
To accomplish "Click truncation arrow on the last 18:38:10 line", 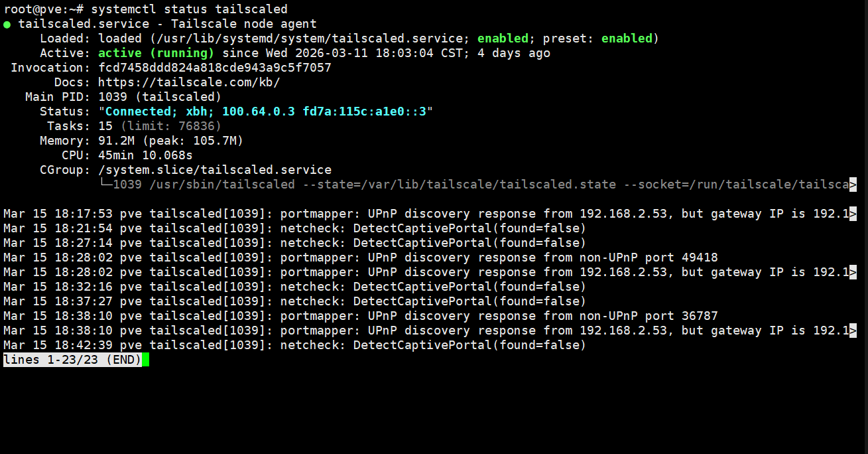I will 853,331.
